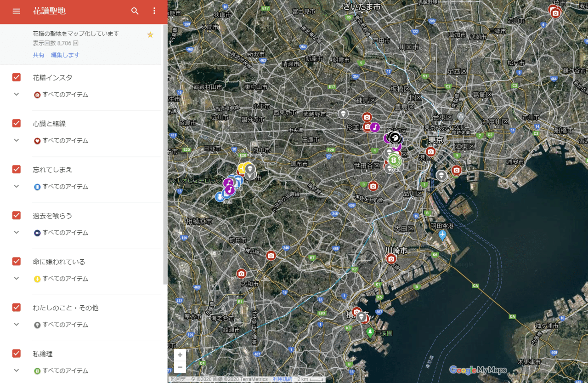Select the camera marker at 川崎市

point(391,259)
